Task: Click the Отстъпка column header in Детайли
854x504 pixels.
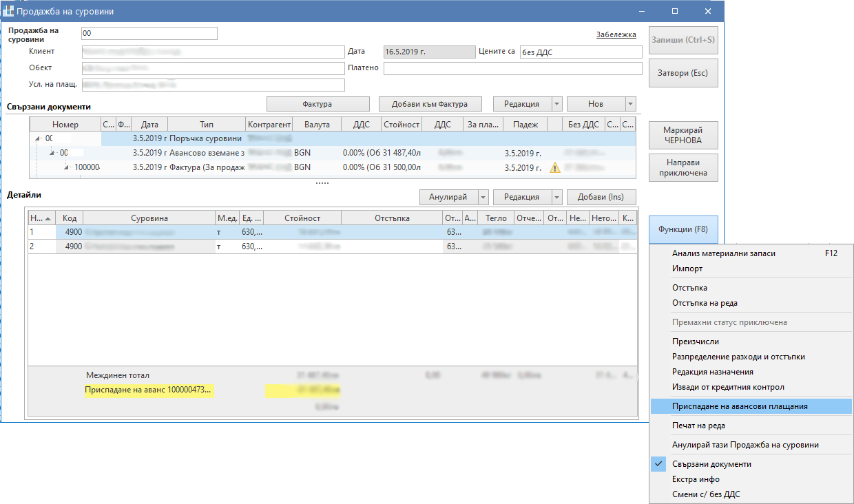Action: [392, 218]
